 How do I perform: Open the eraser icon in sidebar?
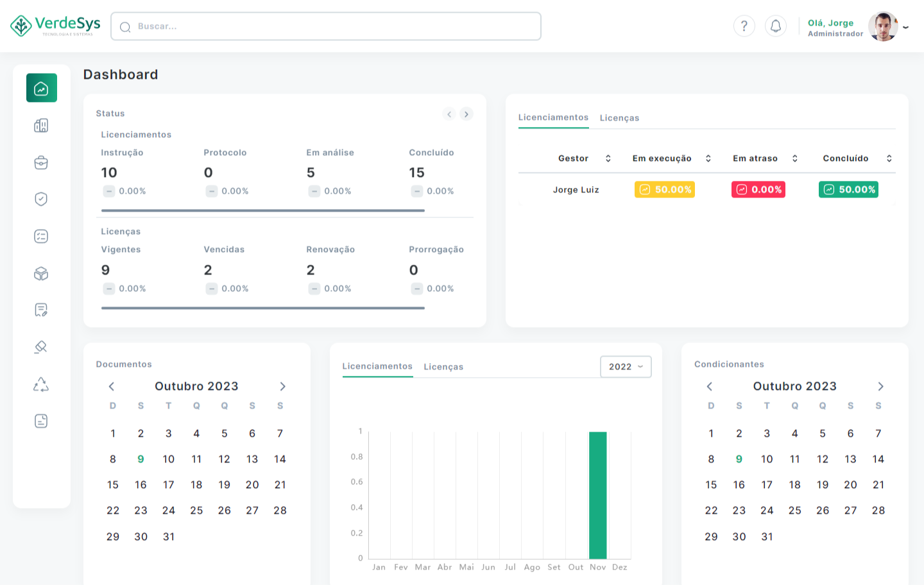(41, 347)
